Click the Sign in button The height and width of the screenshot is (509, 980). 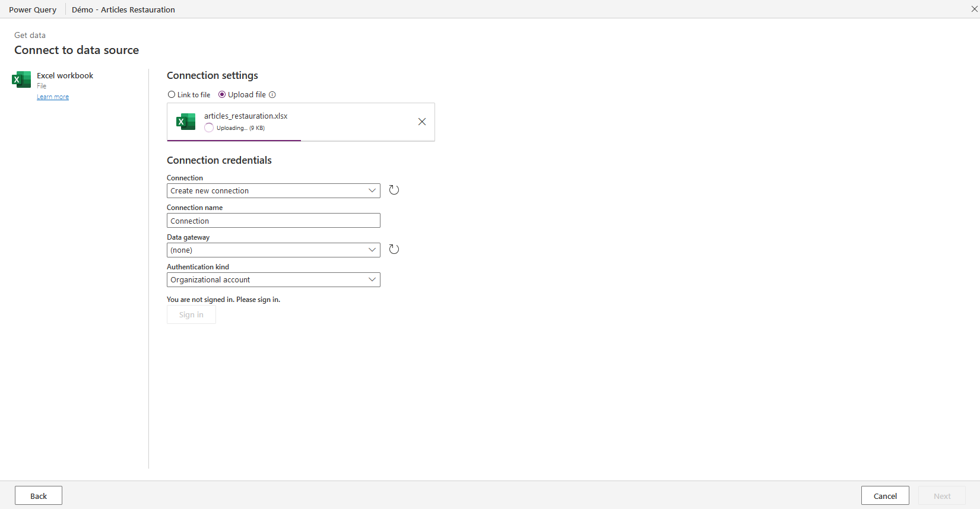(191, 315)
